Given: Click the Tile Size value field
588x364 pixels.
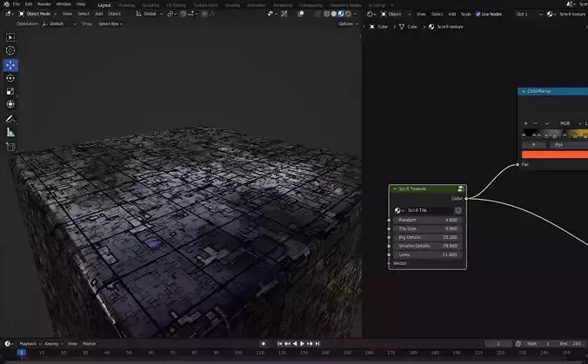Looking at the screenshot, I should click(427, 228).
